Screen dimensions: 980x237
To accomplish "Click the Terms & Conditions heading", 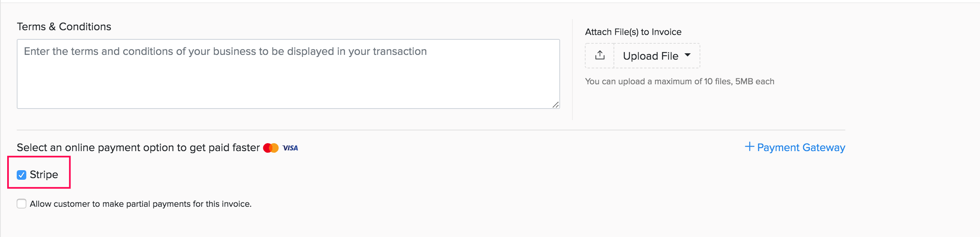I will click(63, 26).
